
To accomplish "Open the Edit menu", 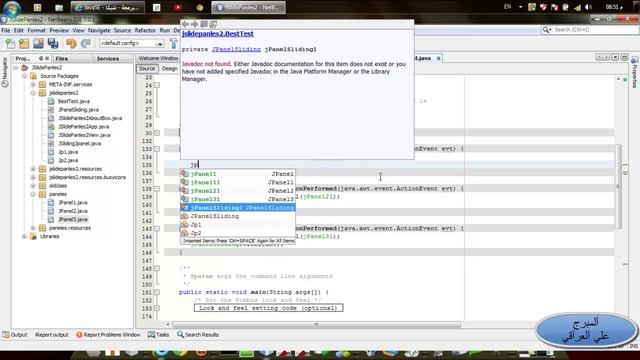I will (19, 30).
